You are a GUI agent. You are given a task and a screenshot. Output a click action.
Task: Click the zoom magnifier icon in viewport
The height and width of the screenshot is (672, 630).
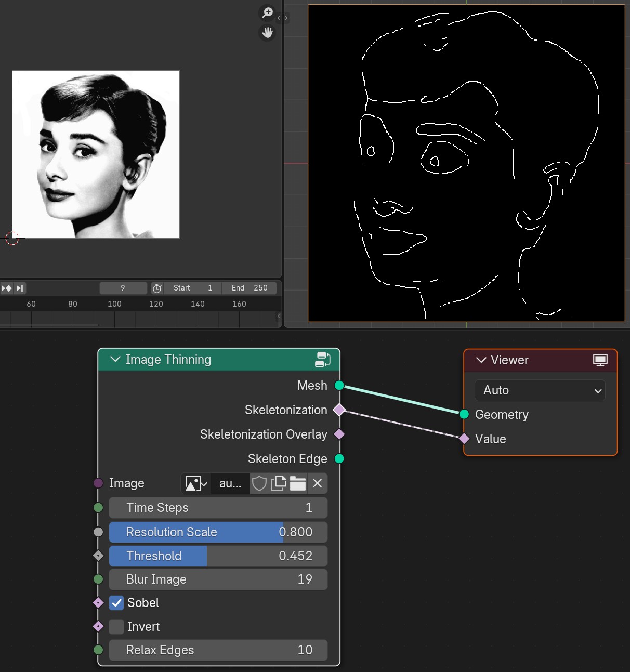267,13
